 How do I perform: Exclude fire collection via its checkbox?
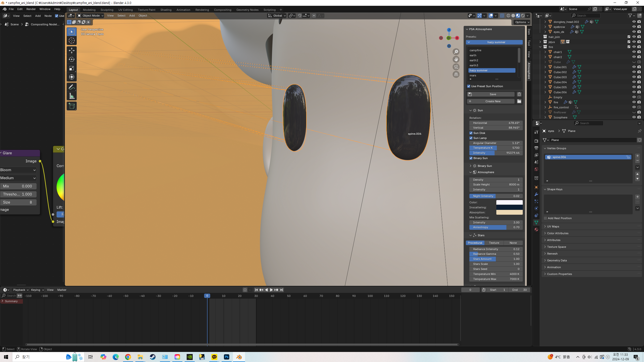[629, 47]
